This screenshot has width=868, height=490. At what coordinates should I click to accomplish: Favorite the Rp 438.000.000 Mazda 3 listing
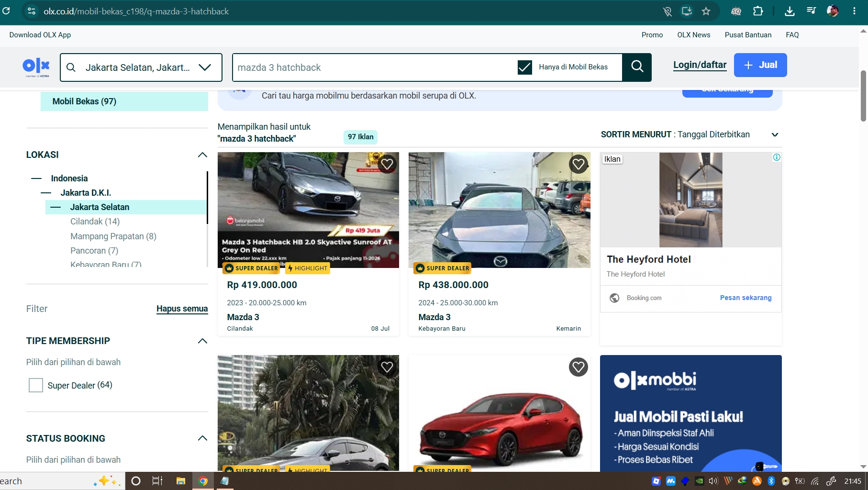coord(579,164)
